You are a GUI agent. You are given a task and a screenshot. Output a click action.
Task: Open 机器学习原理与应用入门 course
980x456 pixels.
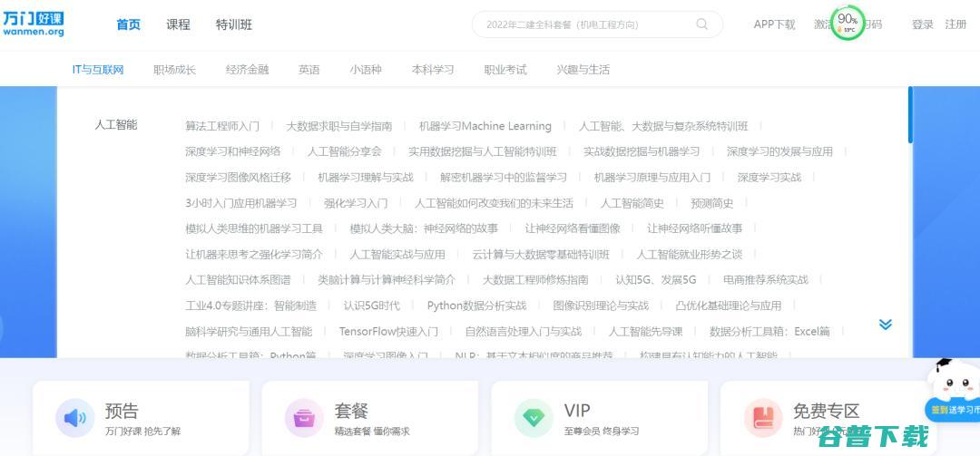coord(652,178)
